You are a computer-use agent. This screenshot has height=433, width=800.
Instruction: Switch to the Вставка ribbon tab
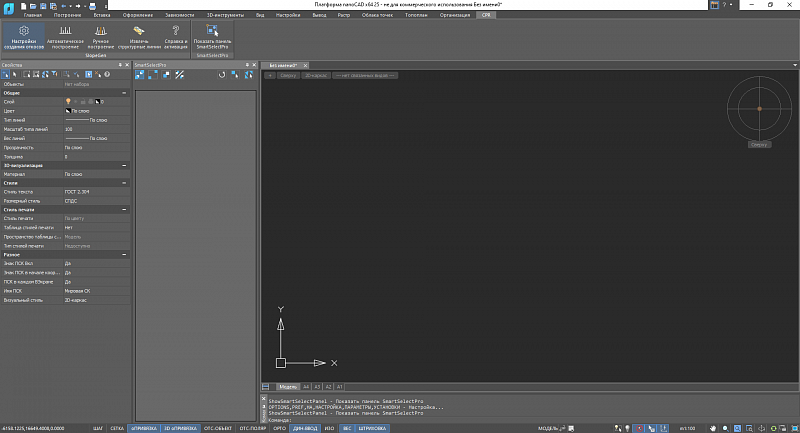(102, 15)
